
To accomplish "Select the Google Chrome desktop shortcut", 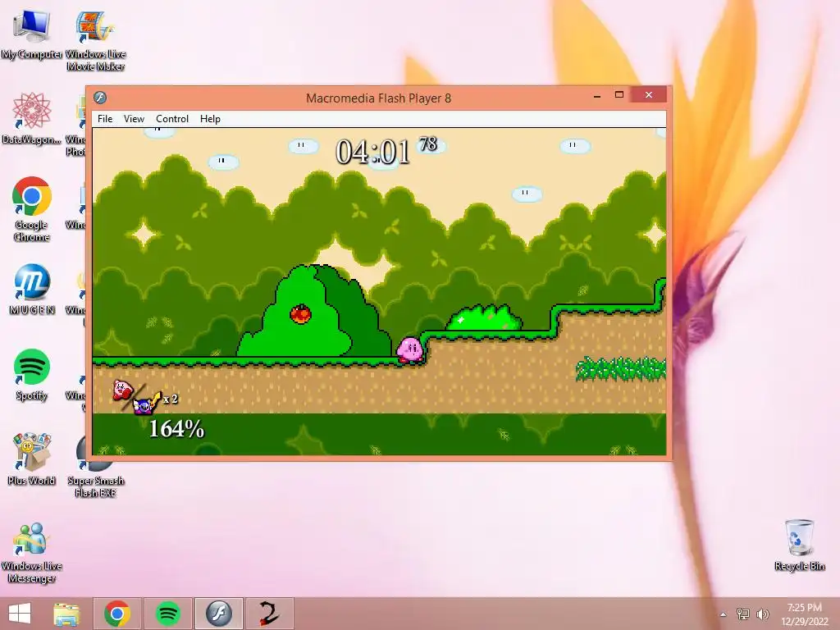I will click(x=32, y=209).
